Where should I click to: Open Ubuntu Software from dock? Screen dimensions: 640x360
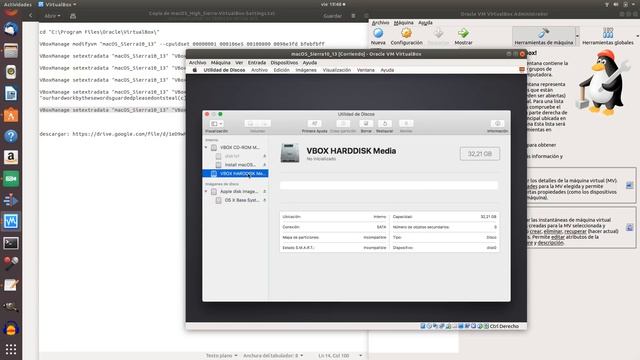[11, 115]
